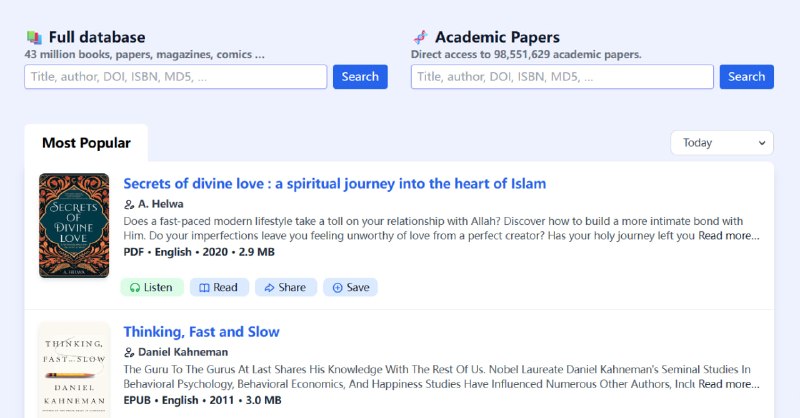
Task: Click the Academic Papers DNA icon
Action: (420, 37)
